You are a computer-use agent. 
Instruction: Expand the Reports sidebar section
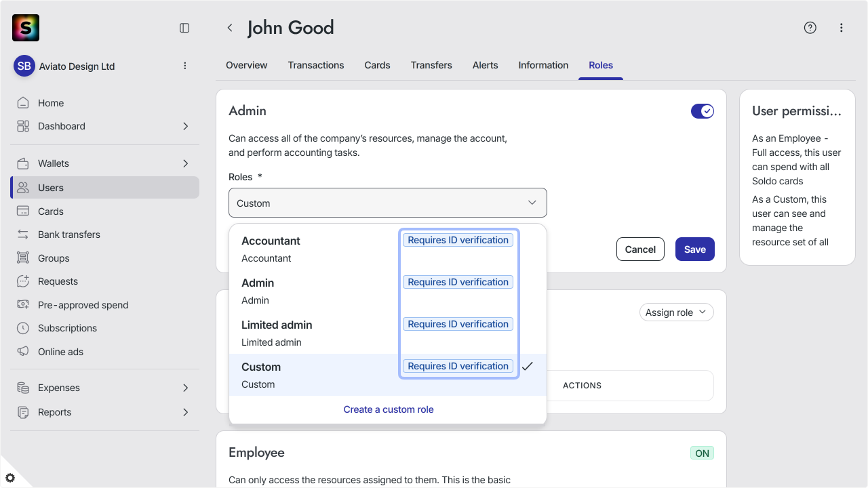(105, 412)
